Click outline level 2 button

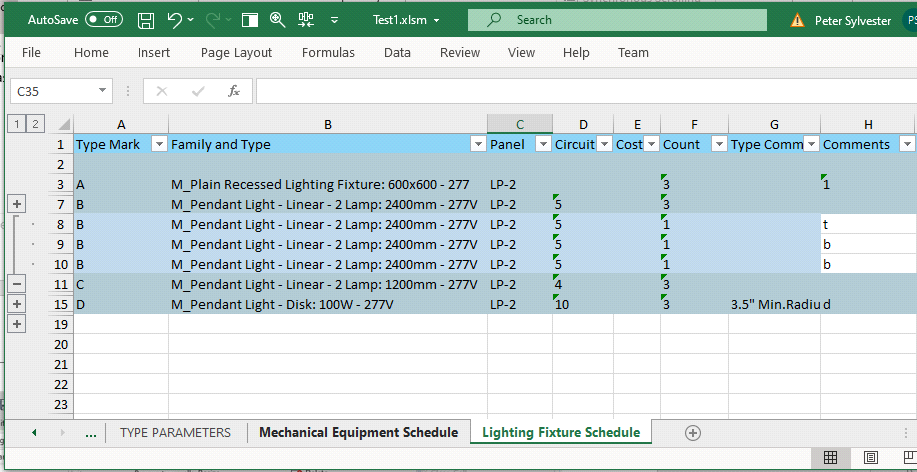coord(36,123)
